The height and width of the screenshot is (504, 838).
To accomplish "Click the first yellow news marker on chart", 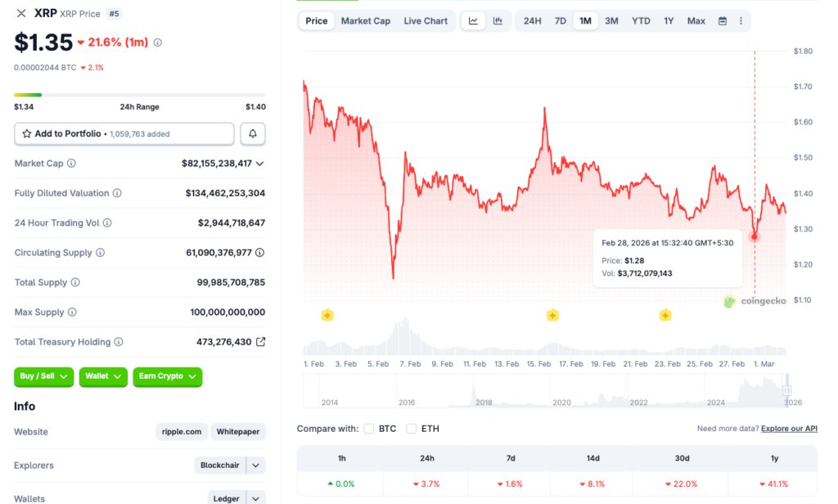I will tap(327, 315).
